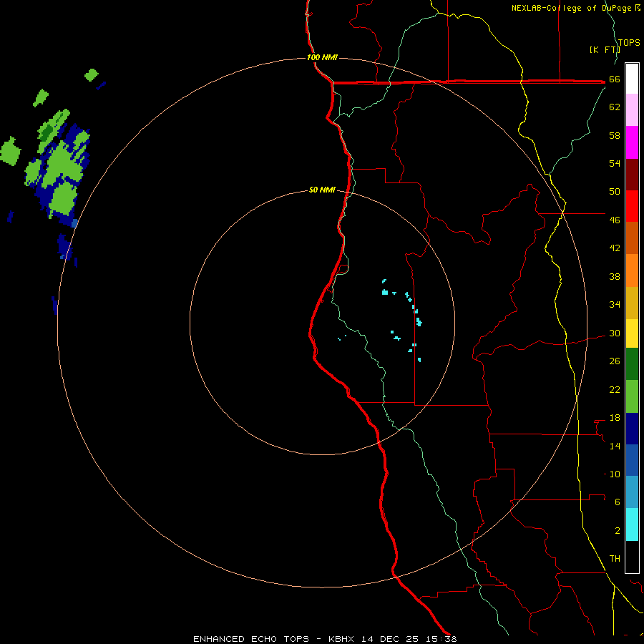644x644 pixels.
Task: Click the legend value 10
Action: tap(615, 474)
